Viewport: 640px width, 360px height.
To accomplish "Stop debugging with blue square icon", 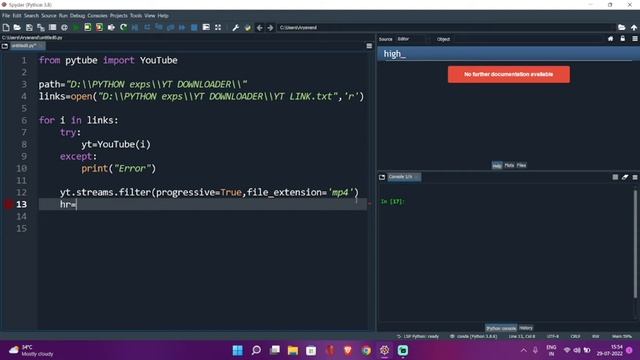I will [x=194, y=27].
